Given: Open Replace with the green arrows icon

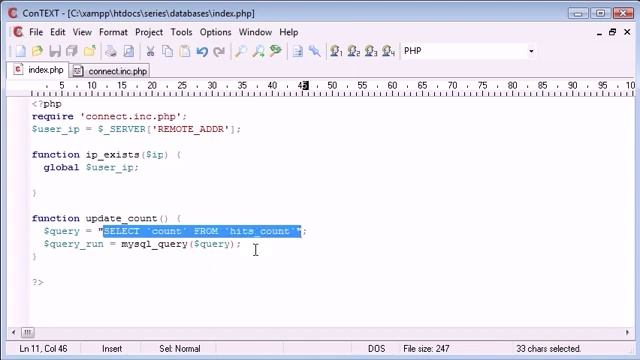Looking at the screenshot, I should [276, 51].
